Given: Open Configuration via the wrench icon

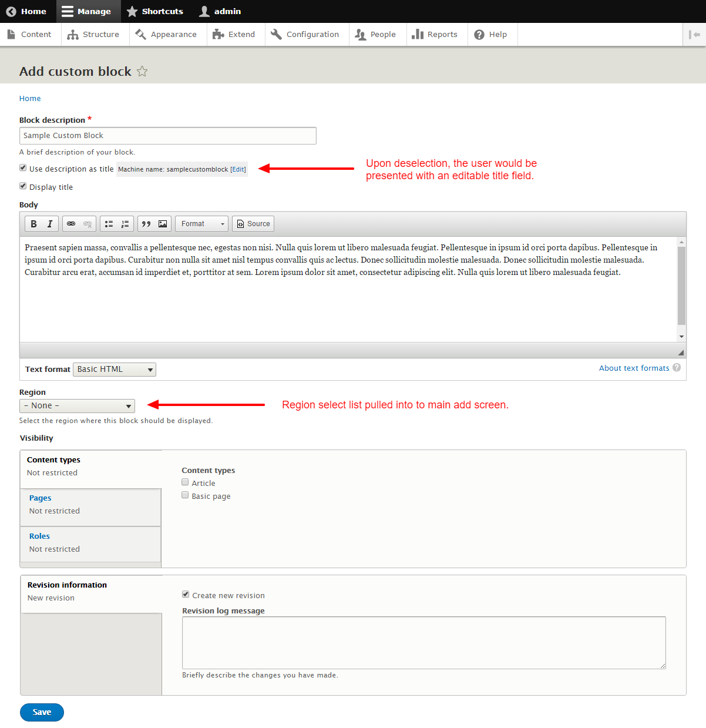Looking at the screenshot, I should 305,34.
